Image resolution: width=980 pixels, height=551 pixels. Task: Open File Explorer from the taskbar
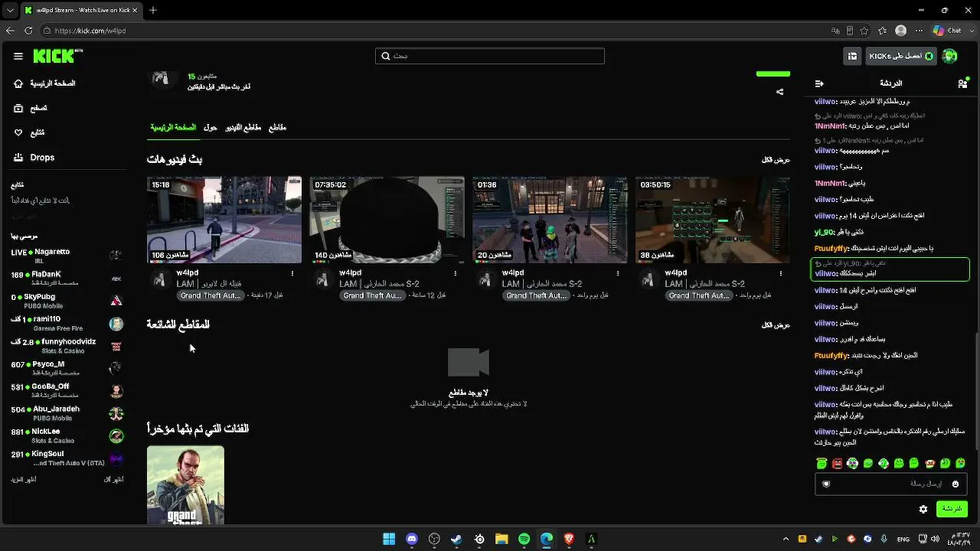click(501, 539)
